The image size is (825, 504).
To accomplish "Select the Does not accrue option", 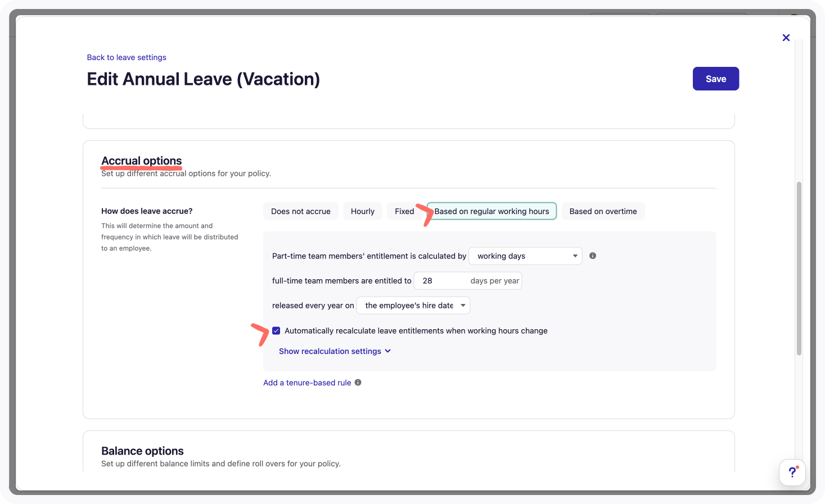I will [x=301, y=211].
